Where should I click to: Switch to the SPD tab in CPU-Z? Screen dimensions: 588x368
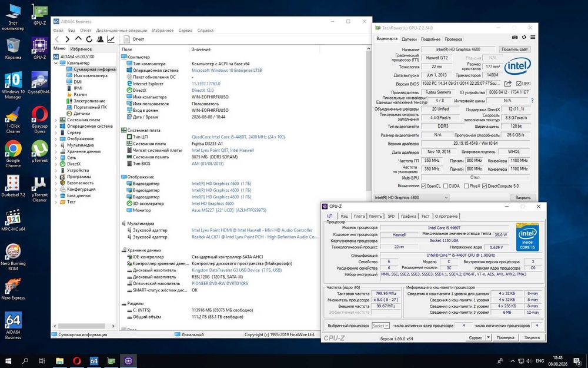(391, 216)
